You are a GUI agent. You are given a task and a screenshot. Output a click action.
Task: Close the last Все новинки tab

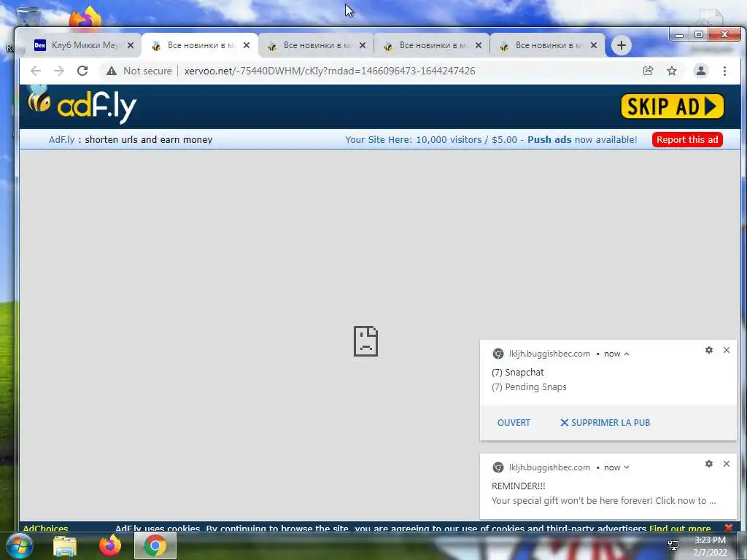click(x=594, y=45)
